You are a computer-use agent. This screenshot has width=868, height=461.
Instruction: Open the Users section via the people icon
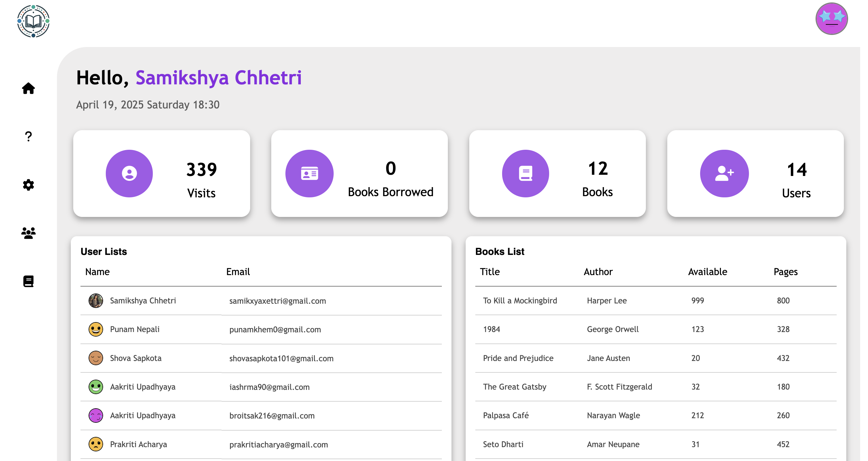click(x=28, y=233)
